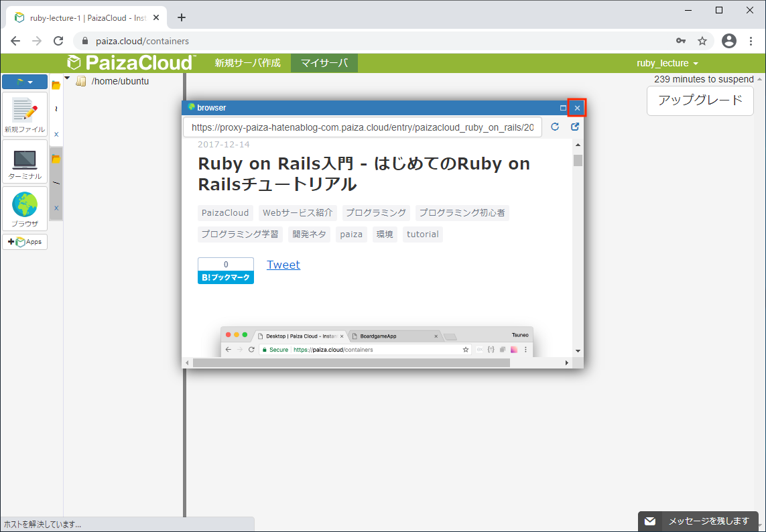The width and height of the screenshot is (766, 532).
Task: Click the メッセージを残します chat button
Action: 698,521
